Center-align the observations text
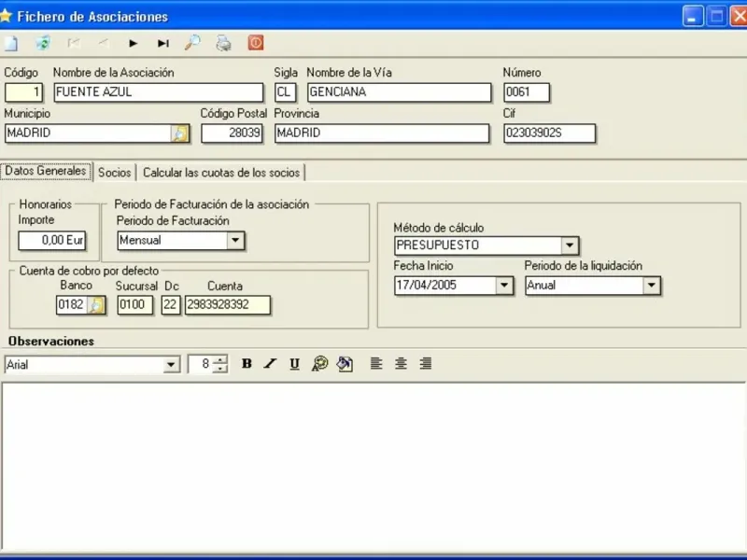The image size is (747, 560). [x=401, y=364]
